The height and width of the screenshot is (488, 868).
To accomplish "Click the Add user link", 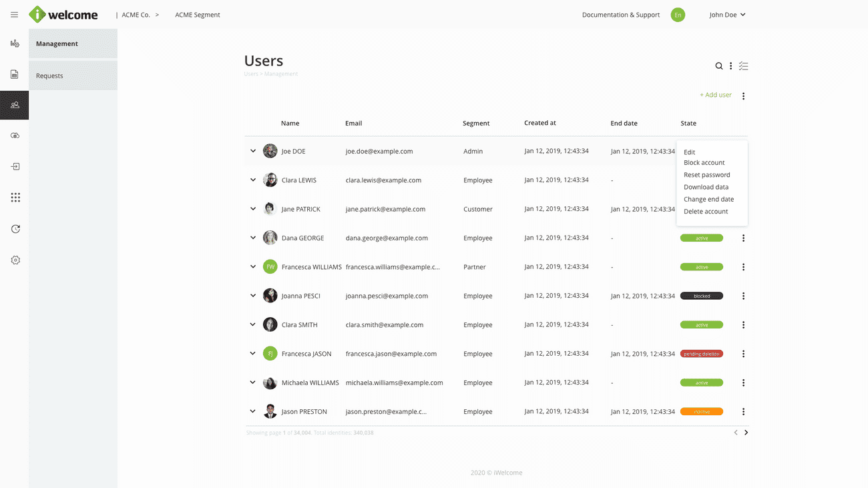I will pyautogui.click(x=715, y=95).
